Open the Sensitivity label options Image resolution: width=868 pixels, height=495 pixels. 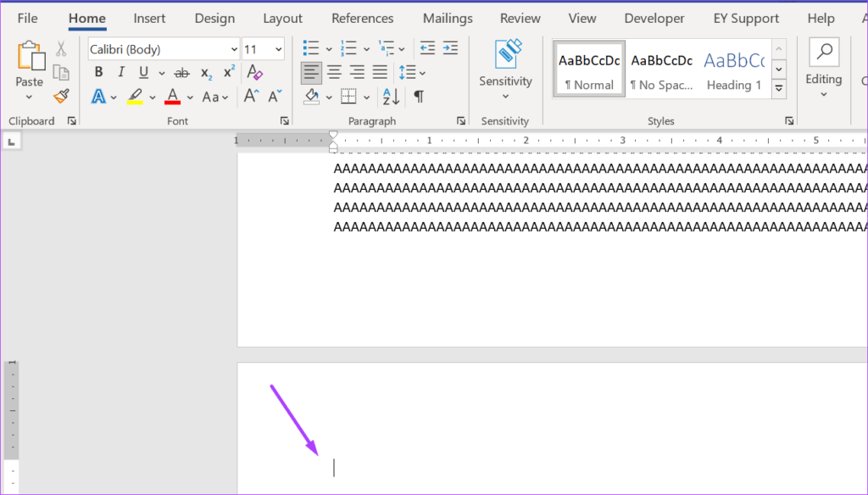[x=505, y=68]
